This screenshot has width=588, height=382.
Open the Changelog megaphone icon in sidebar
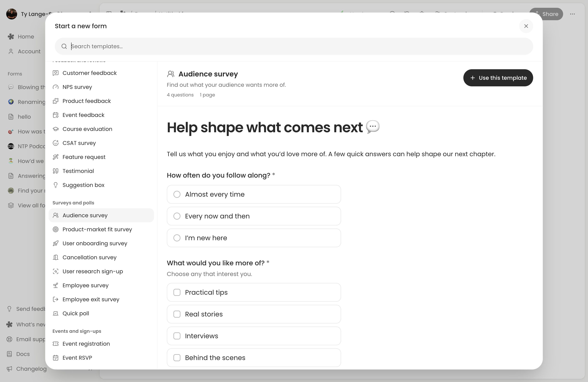pos(9,369)
